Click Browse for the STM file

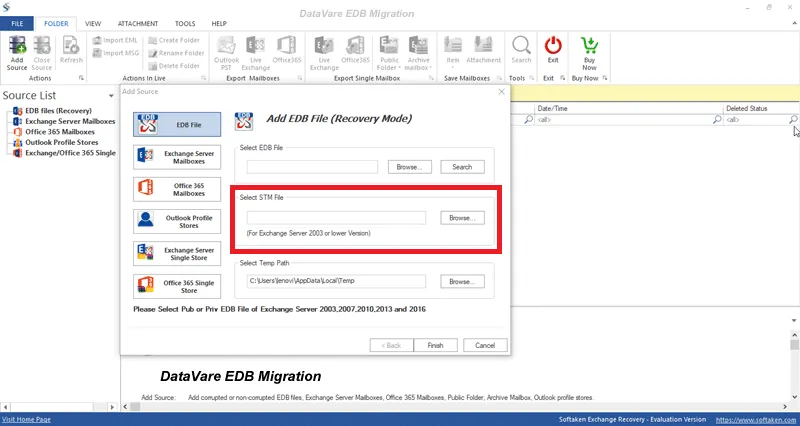pyautogui.click(x=462, y=218)
